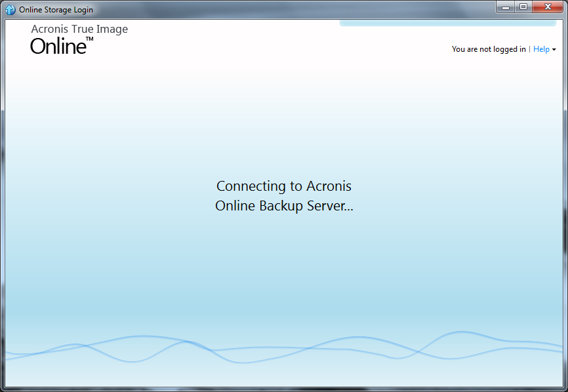Click the Online Storage Login title bar icon
This screenshot has height=392, width=568.
(10, 9)
